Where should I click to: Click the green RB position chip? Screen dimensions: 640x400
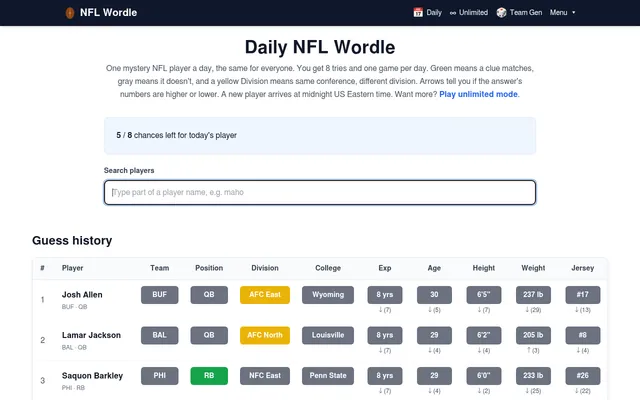tap(209, 376)
